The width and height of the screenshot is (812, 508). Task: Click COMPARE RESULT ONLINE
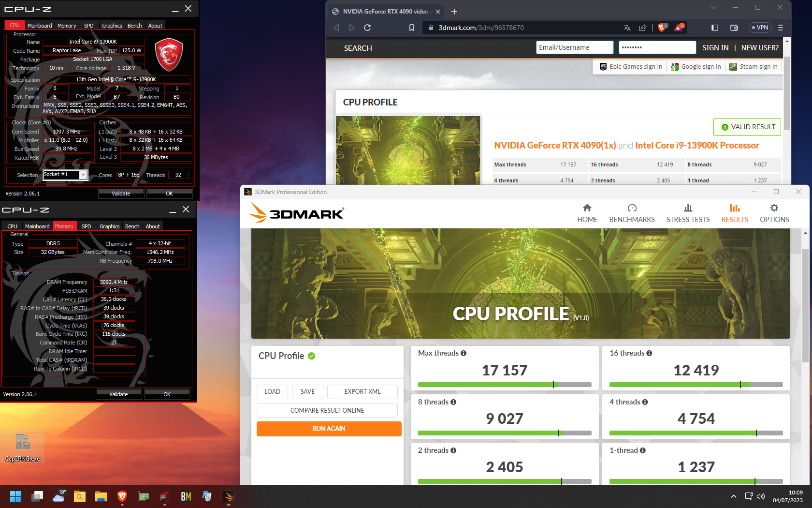click(x=327, y=410)
